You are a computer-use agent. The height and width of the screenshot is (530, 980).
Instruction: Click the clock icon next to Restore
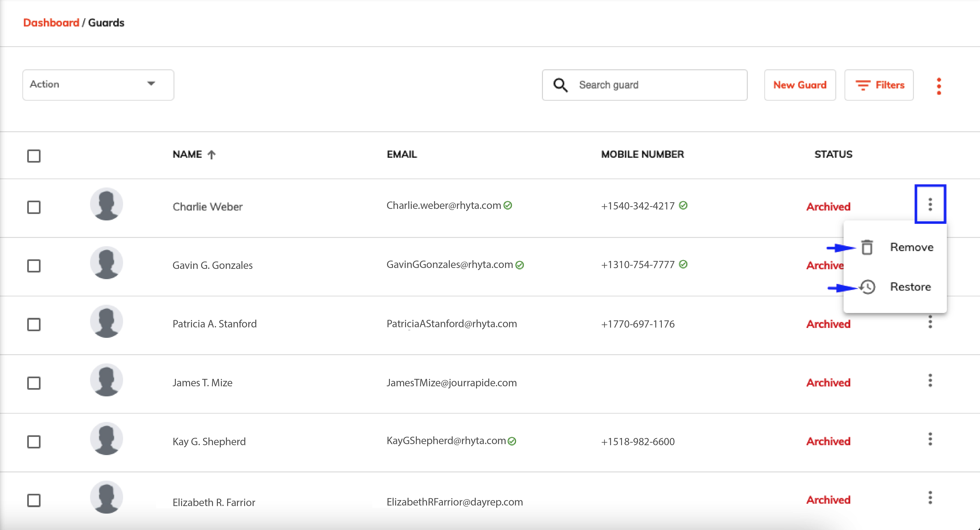pos(868,287)
